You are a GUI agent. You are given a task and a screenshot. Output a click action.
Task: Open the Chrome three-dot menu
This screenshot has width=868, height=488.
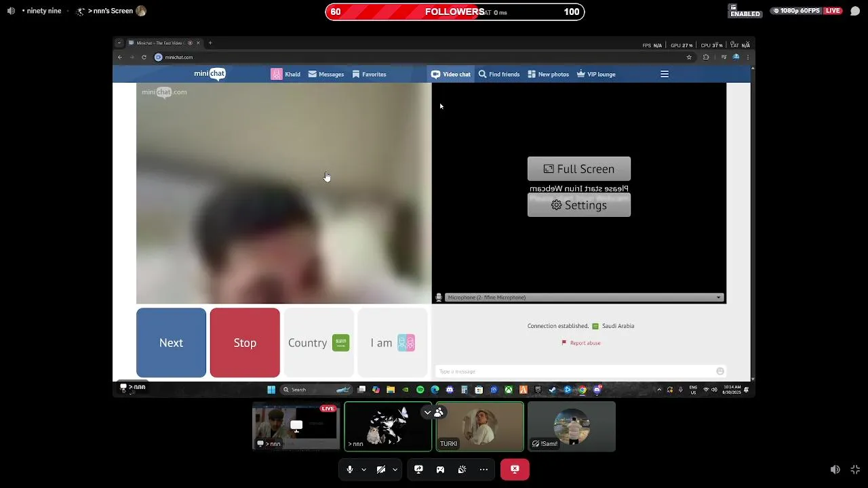(748, 57)
